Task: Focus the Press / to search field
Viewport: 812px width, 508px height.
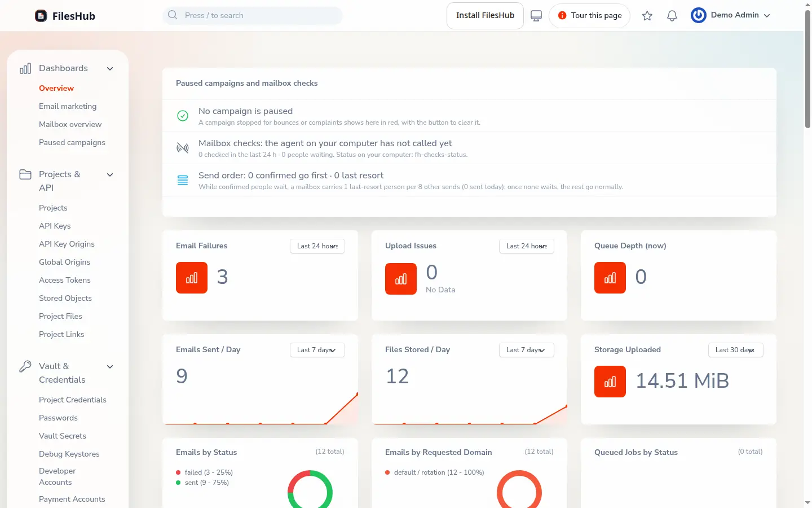Action: click(253, 15)
